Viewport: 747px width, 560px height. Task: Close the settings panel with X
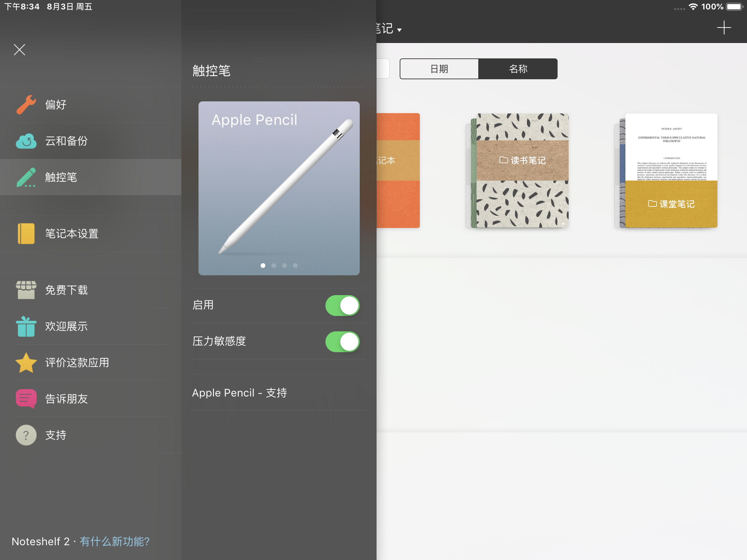[19, 50]
